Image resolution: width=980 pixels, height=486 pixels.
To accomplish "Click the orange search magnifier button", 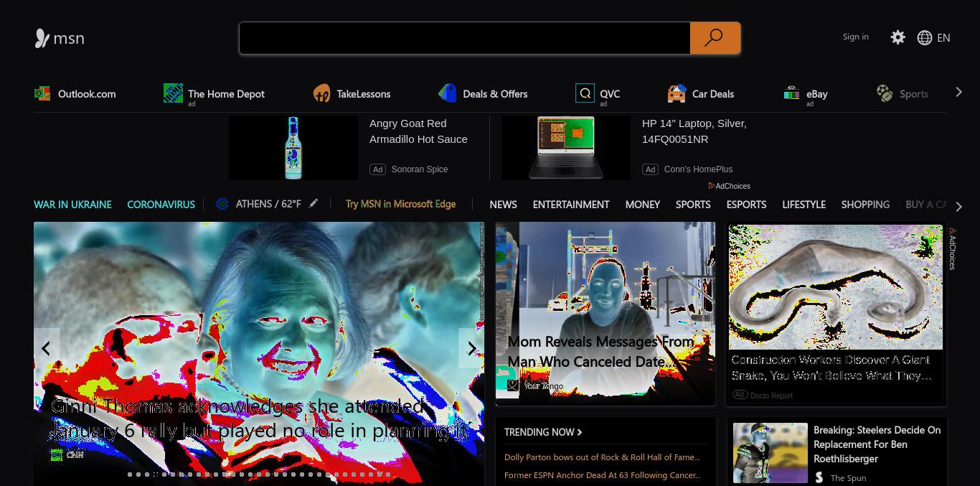I will tap(715, 38).
